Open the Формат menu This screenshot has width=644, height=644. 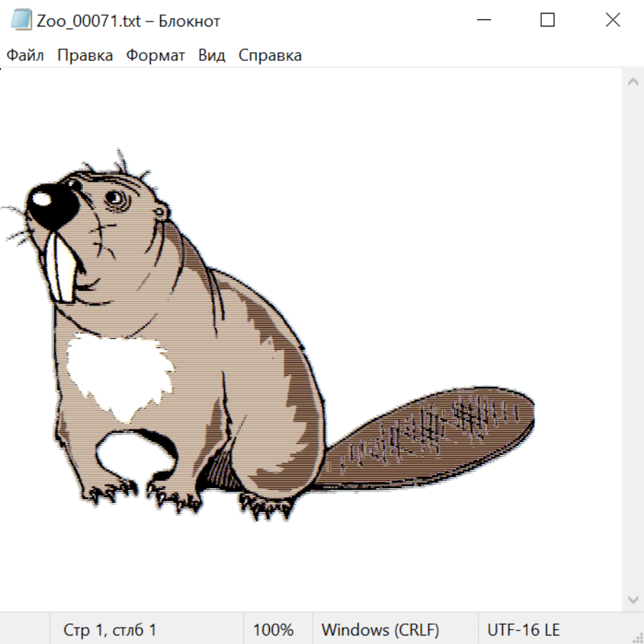[x=155, y=56]
